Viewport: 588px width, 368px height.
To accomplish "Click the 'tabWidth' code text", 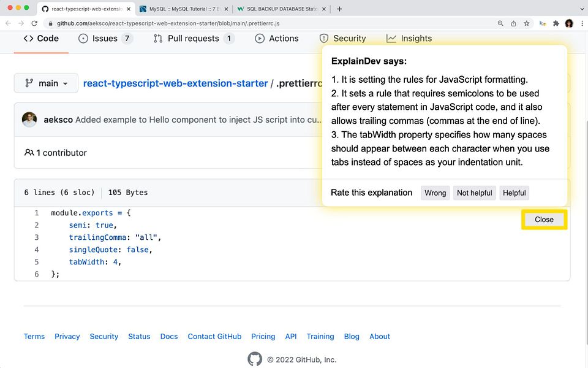I will point(86,262).
